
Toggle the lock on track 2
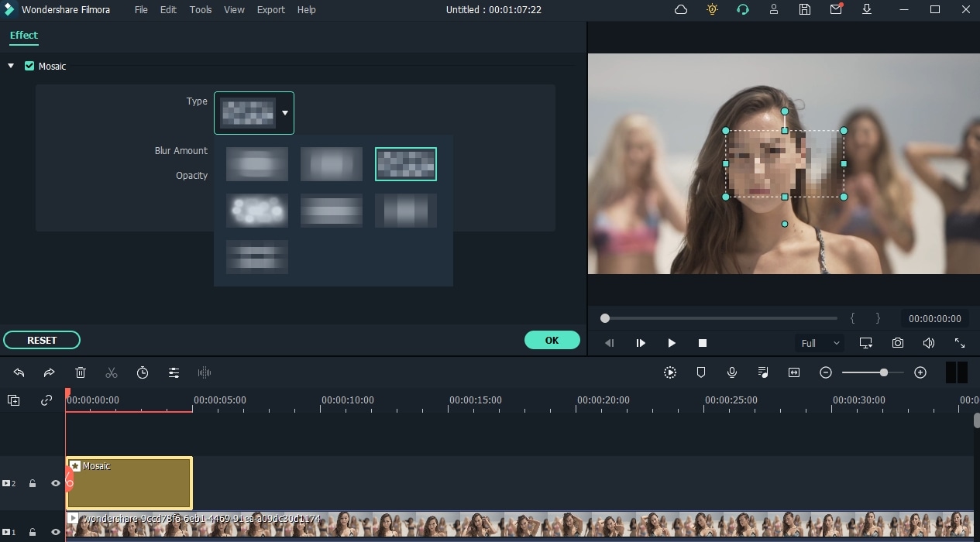[33, 483]
